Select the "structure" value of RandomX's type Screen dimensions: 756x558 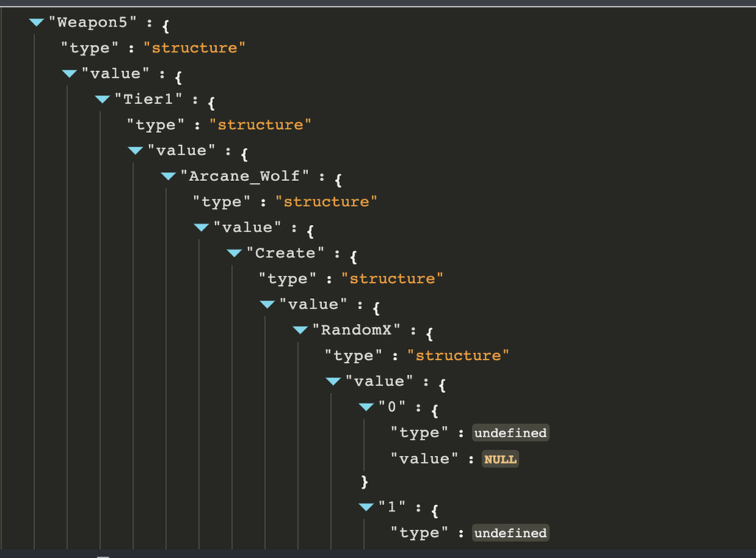(x=458, y=355)
